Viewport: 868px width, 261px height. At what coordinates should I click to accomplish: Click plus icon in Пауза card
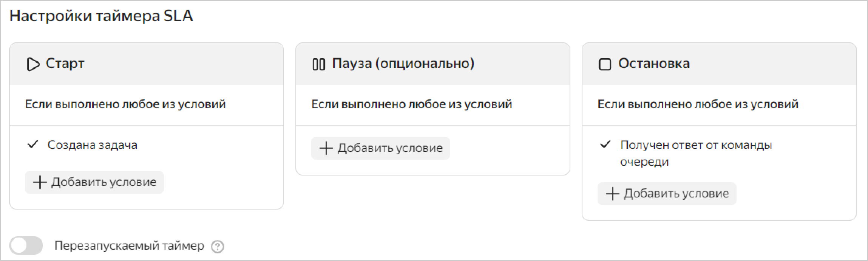(x=326, y=148)
